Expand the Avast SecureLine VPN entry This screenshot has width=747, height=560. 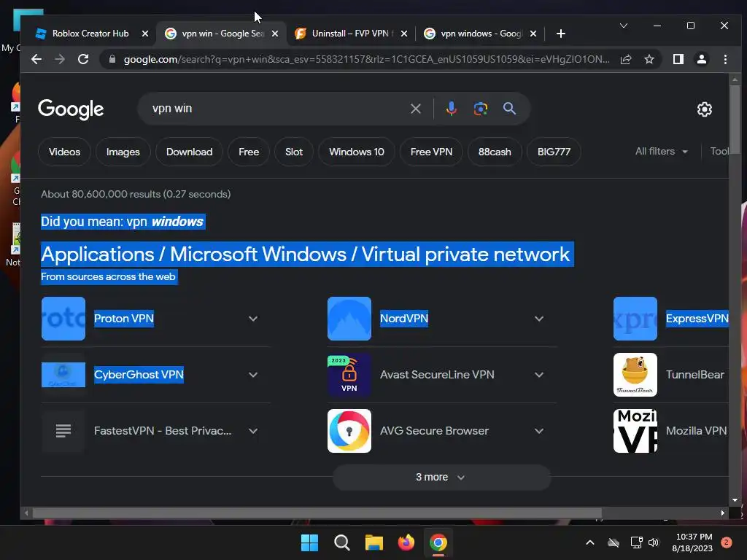539,375
